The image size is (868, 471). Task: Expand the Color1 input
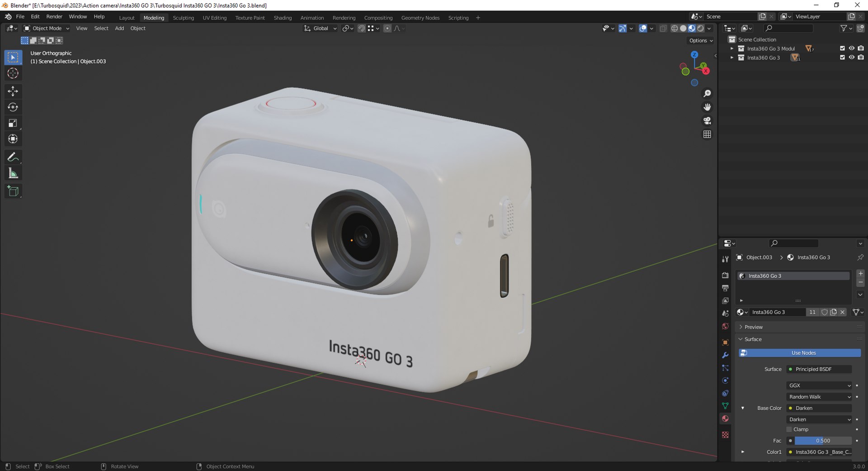[x=742, y=452]
